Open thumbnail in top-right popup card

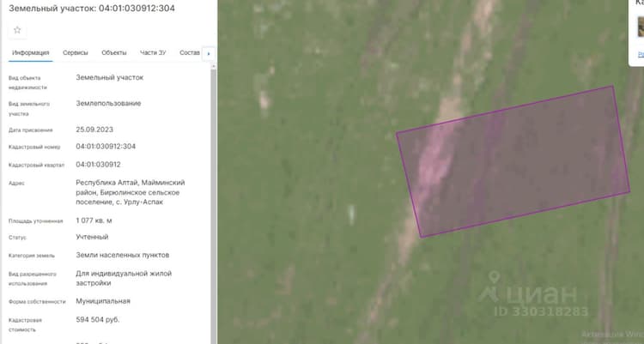tap(641, 27)
